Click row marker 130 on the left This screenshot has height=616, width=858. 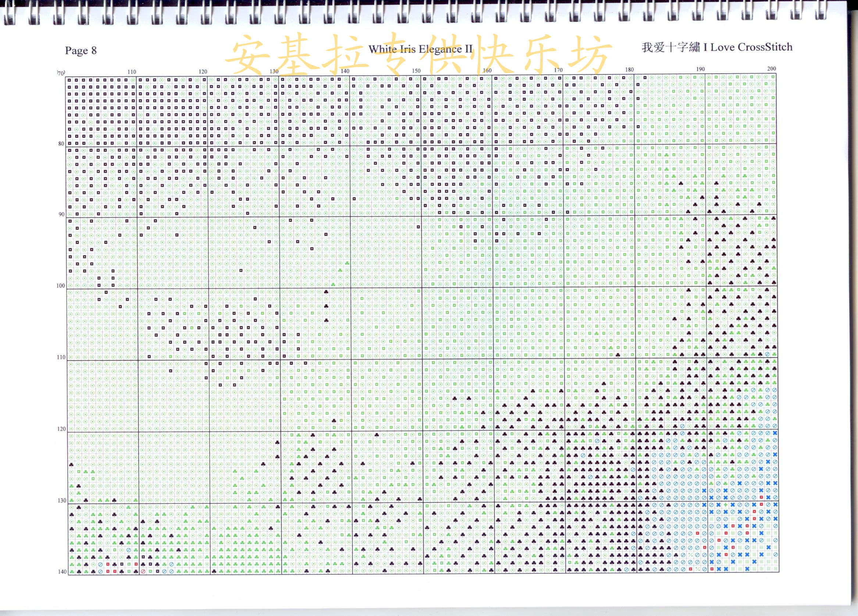pyautogui.click(x=62, y=500)
